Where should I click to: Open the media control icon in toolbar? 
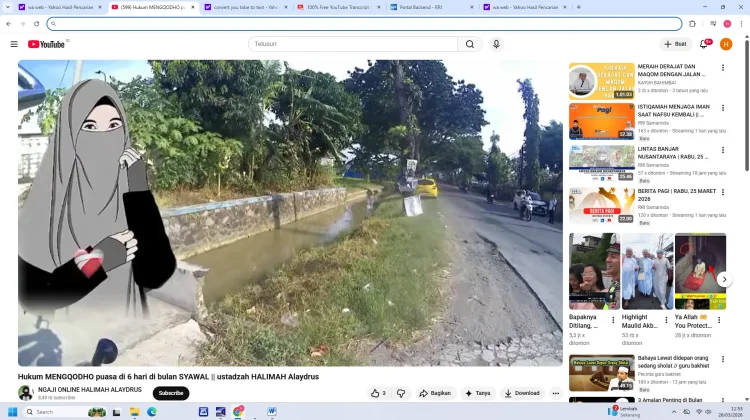713,23
